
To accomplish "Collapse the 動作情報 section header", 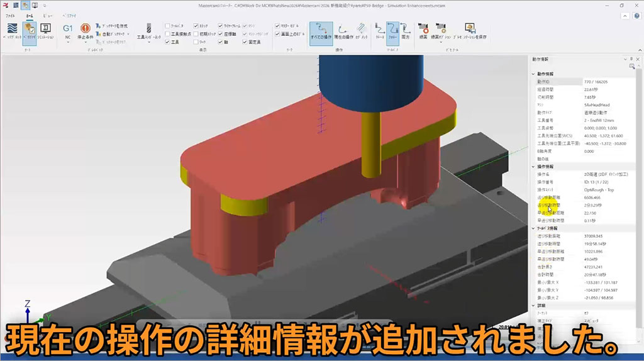I will [534, 74].
